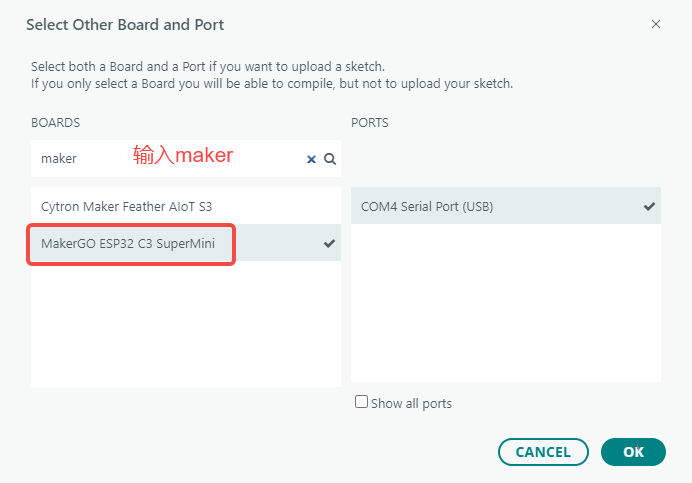Click the empty area of the boards list
This screenshot has height=483, width=692.
pos(185,325)
